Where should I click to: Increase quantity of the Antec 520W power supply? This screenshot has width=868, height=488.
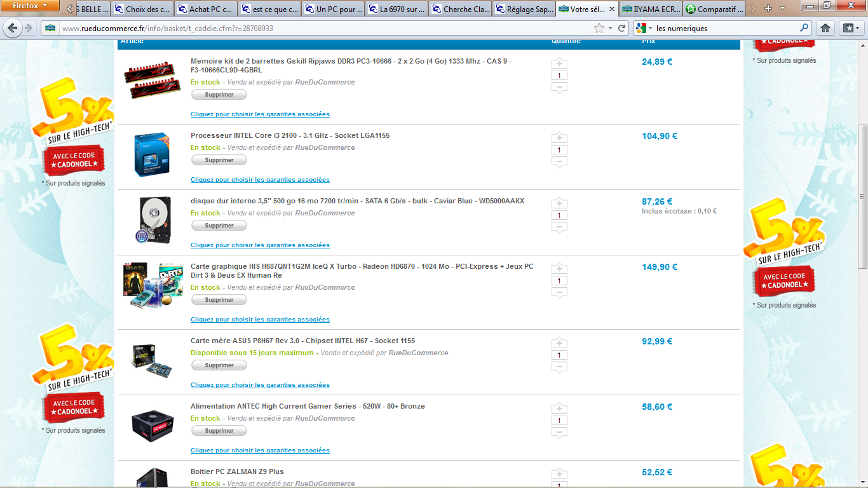point(559,408)
